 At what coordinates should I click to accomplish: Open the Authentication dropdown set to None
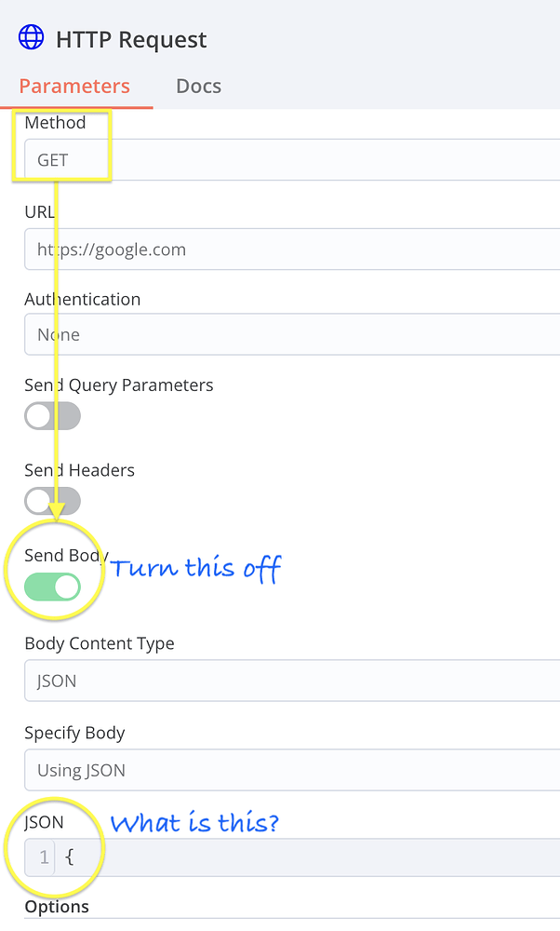click(279, 334)
